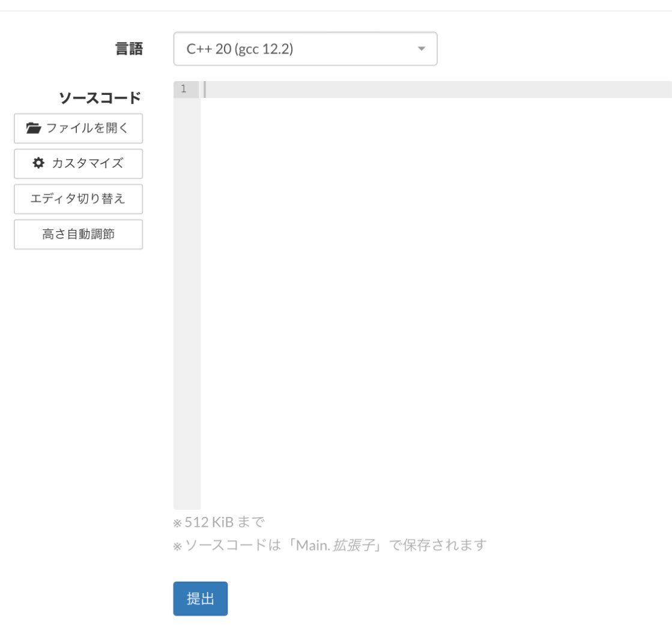This screenshot has height=634, width=672.
Task: Click the ソースコード label
Action: (100, 98)
